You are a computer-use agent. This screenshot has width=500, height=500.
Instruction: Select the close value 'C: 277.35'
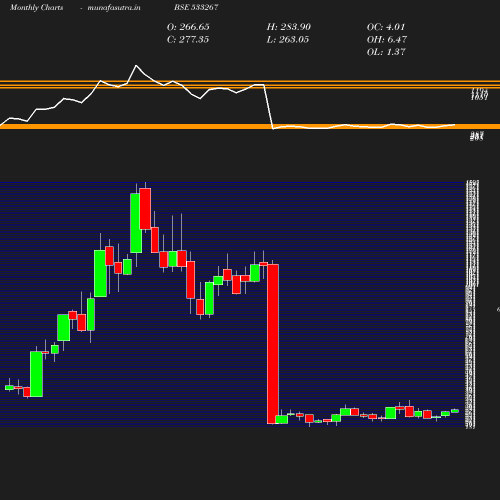tap(188, 40)
